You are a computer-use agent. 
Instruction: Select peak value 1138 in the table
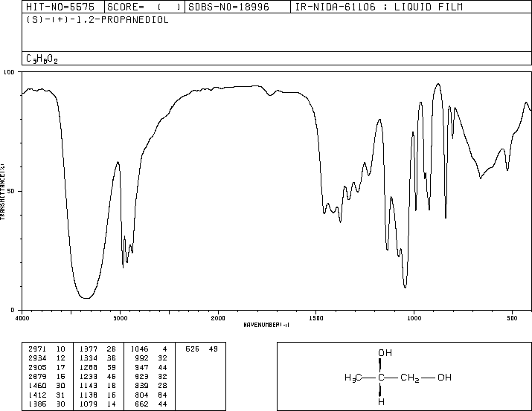(x=89, y=395)
